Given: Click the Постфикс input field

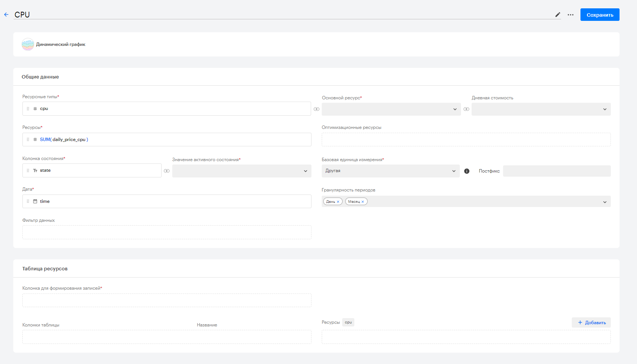Looking at the screenshot, I should (x=557, y=171).
